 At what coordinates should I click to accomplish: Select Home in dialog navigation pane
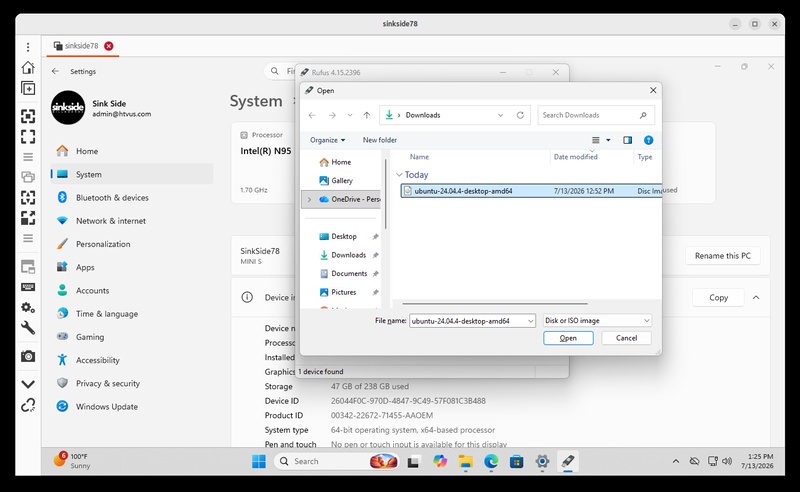pyautogui.click(x=341, y=162)
